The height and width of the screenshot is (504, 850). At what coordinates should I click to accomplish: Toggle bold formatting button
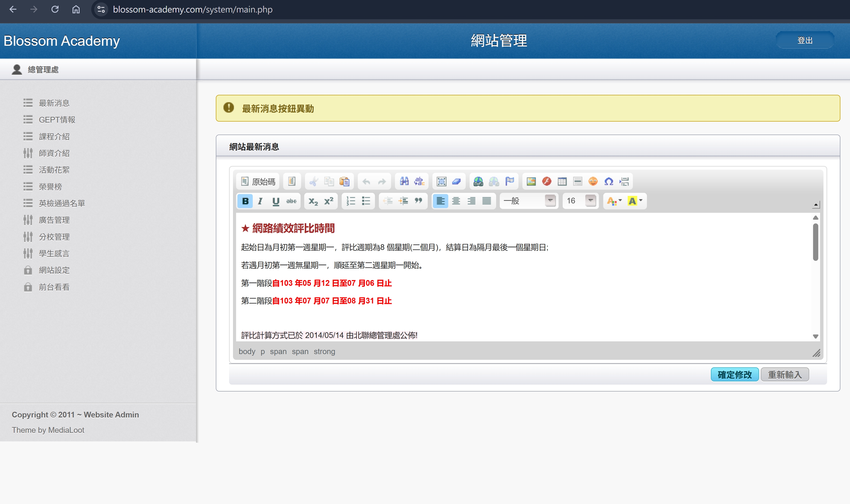pyautogui.click(x=245, y=201)
